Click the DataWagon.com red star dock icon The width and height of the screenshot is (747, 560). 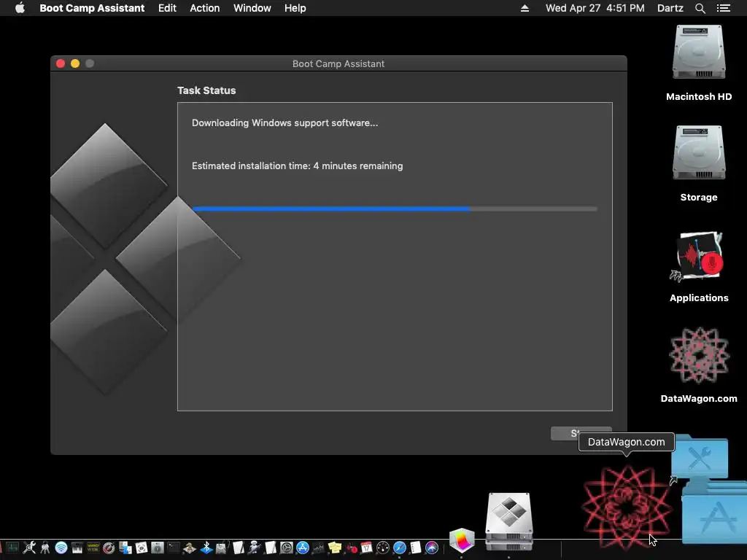[627, 507]
